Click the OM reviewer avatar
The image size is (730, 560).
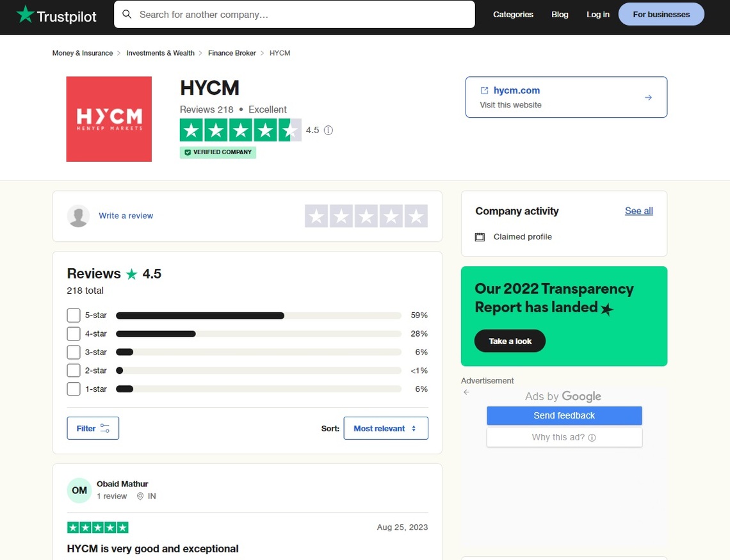79,490
